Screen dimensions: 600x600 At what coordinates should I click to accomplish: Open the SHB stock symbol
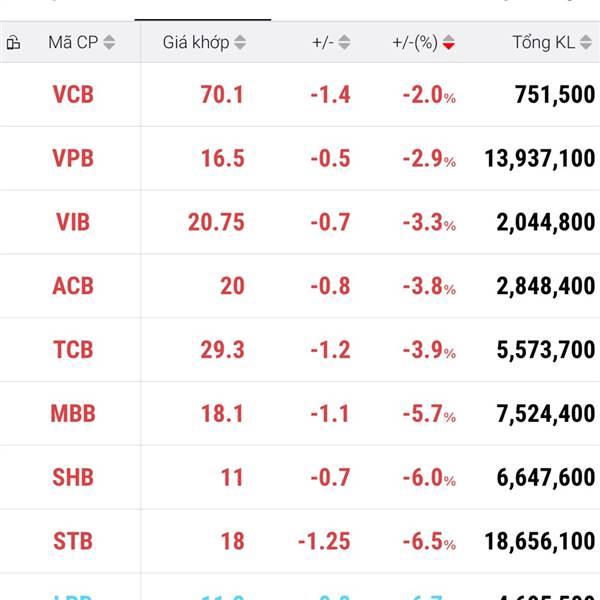(73, 478)
